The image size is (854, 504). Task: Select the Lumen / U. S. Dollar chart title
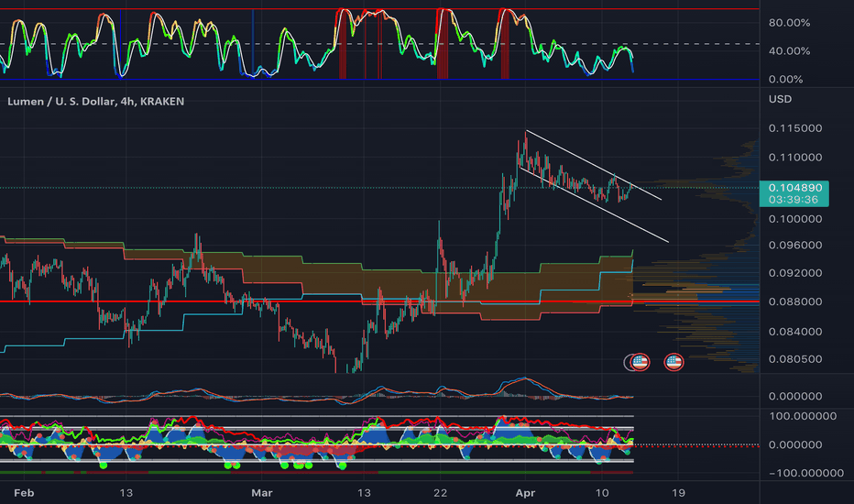tap(95, 102)
